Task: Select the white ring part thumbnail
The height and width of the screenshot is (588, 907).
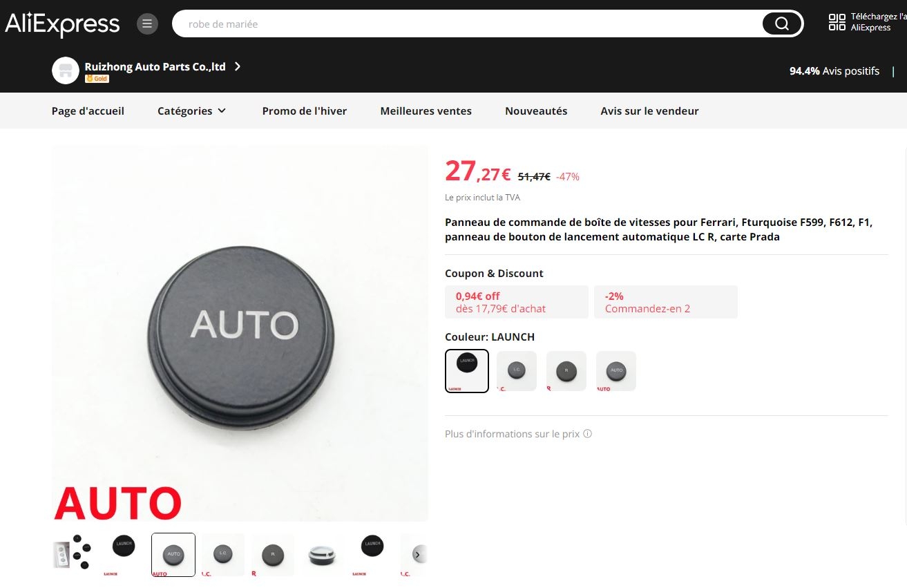Action: 321,555
